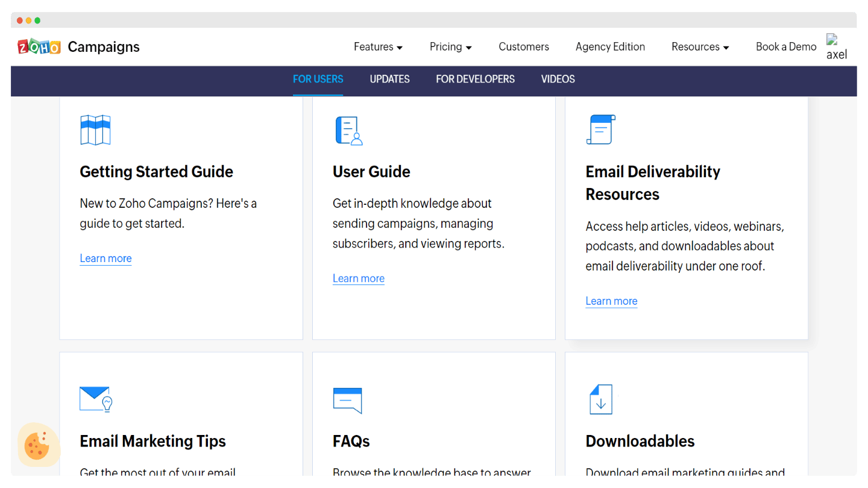
Task: Open the Agency Edition page
Action: click(610, 47)
